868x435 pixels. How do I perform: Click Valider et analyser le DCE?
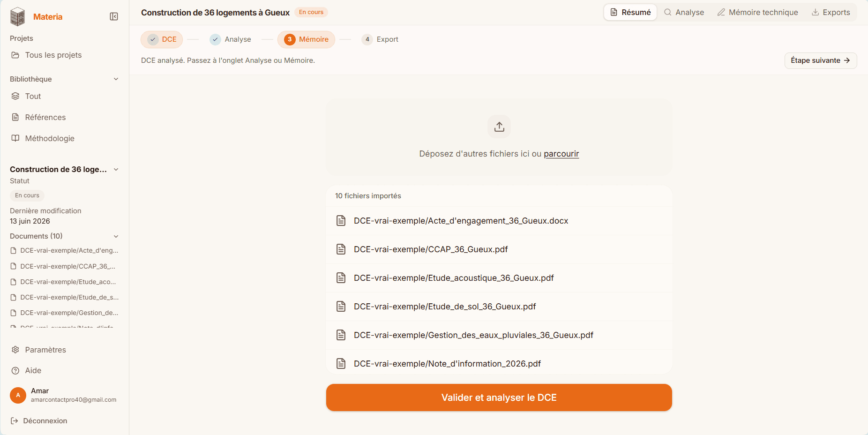[499, 397]
